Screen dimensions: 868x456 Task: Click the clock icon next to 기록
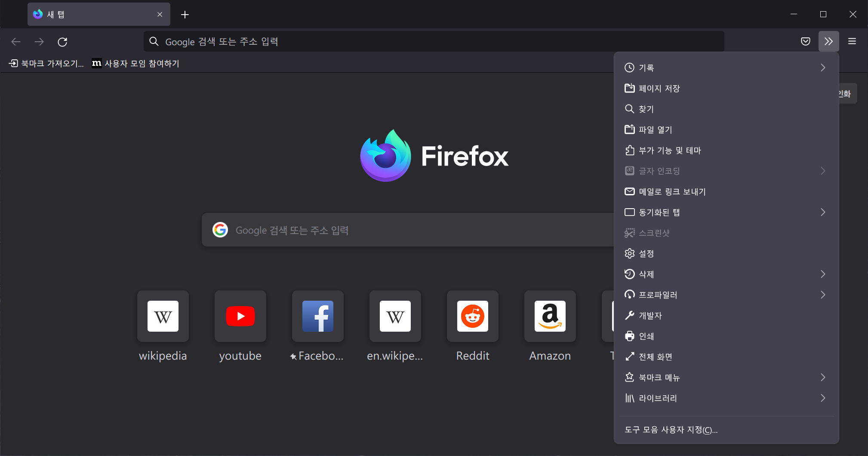[x=629, y=68]
